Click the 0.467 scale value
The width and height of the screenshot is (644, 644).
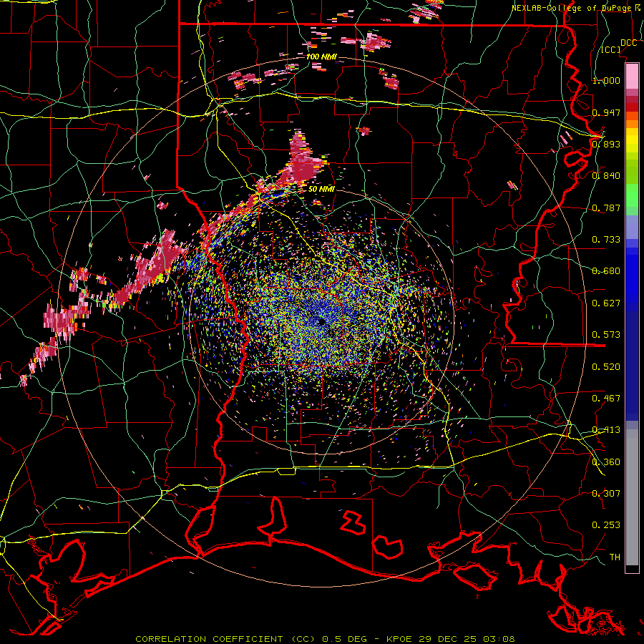pos(606,399)
